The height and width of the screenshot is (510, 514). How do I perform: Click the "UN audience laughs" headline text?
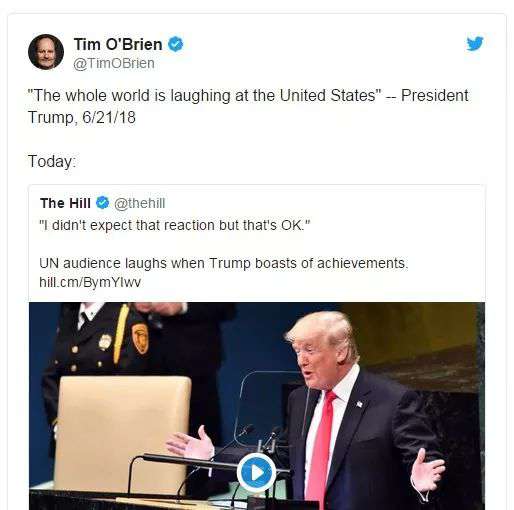tap(224, 263)
